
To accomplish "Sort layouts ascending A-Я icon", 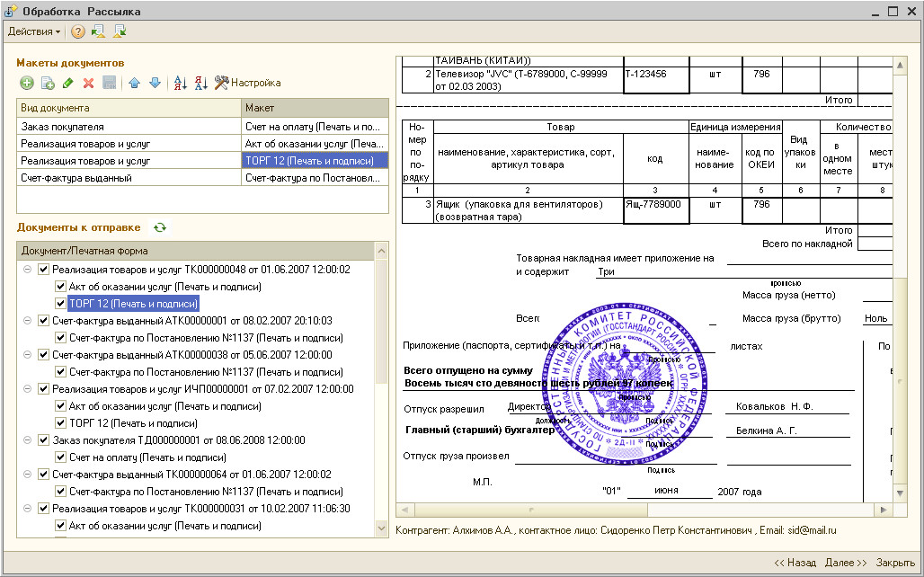I will (x=181, y=83).
